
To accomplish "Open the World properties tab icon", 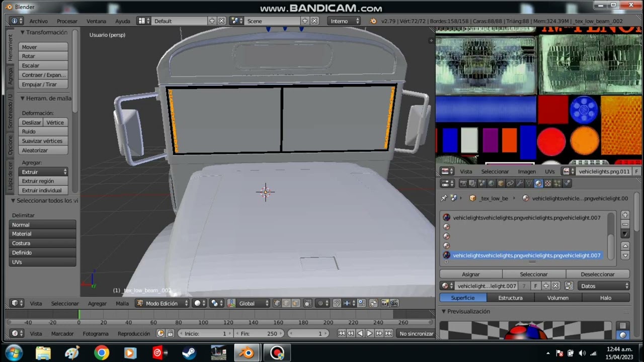I will pos(492,184).
